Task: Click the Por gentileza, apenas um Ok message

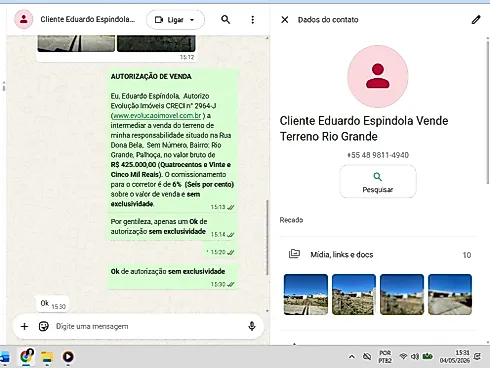Action: point(172,227)
